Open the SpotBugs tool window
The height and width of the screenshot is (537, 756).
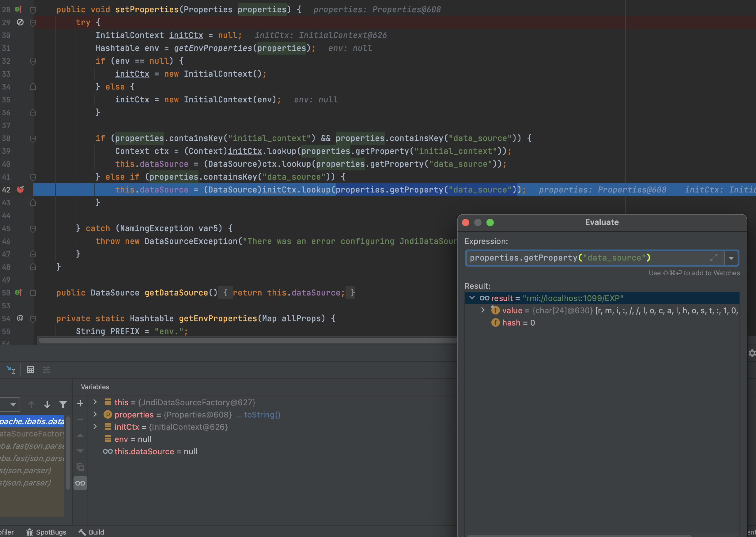tap(46, 532)
